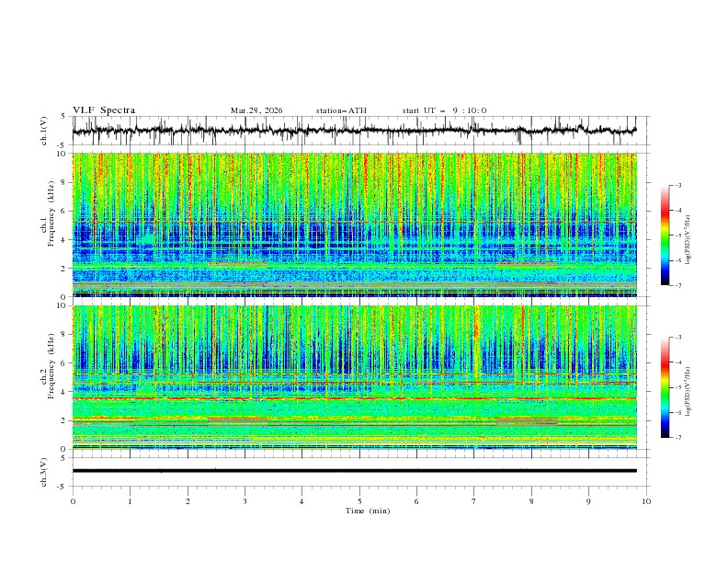Click time axis tick label "2"
The width and height of the screenshot is (728, 563).
pyautogui.click(x=188, y=501)
